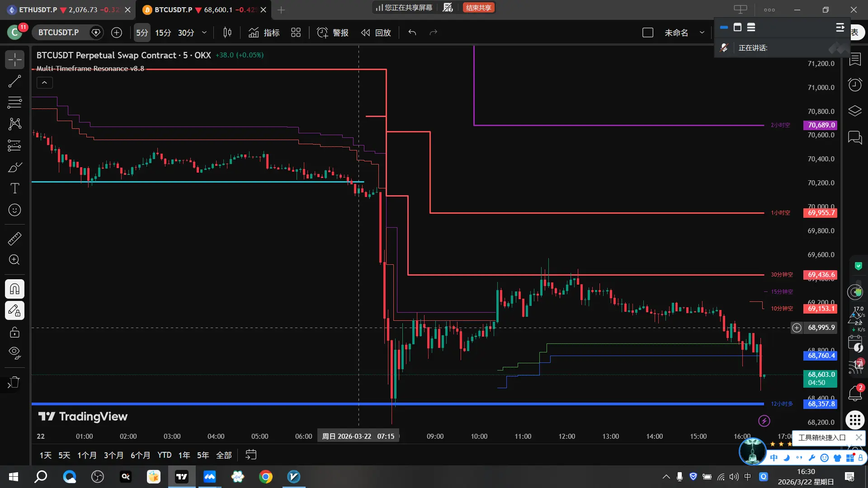
Task: Collapse the indicator legend chevron
Action: [44, 83]
